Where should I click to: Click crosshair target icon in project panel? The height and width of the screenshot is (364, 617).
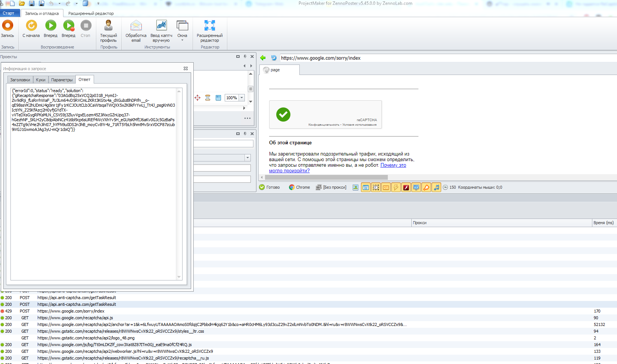[x=197, y=98]
